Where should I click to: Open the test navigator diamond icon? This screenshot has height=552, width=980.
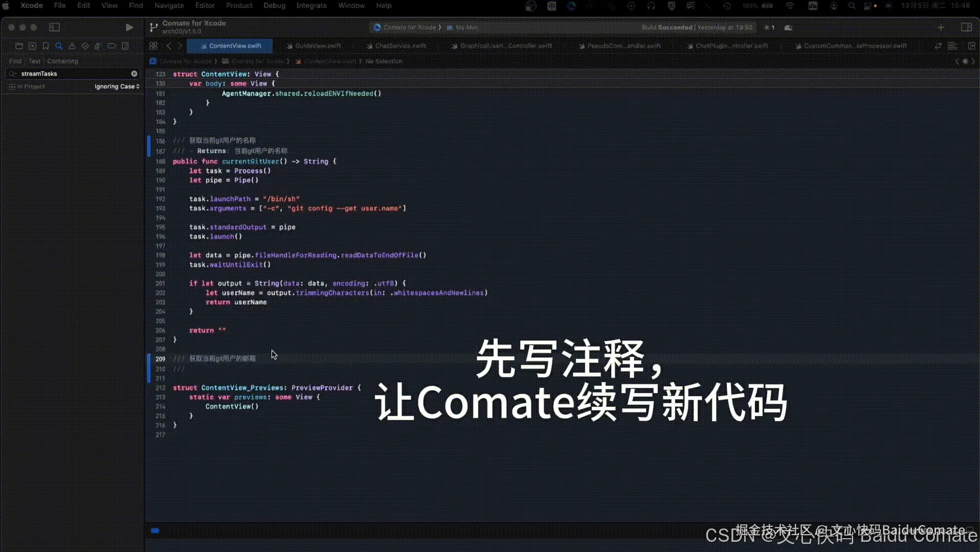click(85, 46)
